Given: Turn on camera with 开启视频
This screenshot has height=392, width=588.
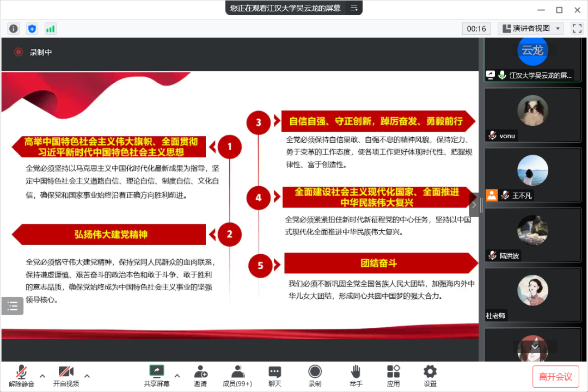Looking at the screenshot, I should pos(65,375).
